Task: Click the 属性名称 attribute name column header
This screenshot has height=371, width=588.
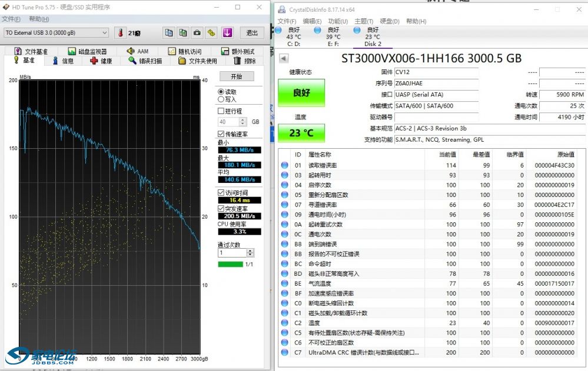Action: (320, 155)
